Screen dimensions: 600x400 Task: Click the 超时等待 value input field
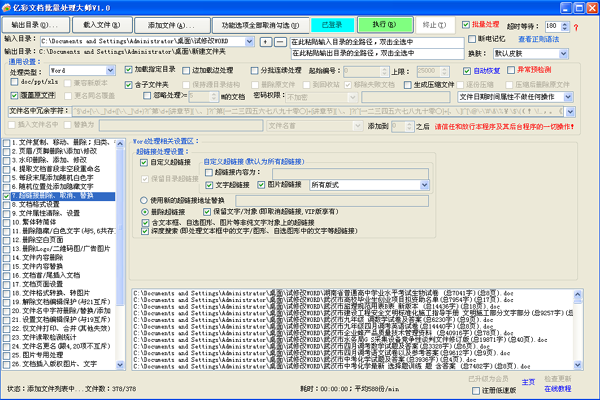tap(554, 23)
